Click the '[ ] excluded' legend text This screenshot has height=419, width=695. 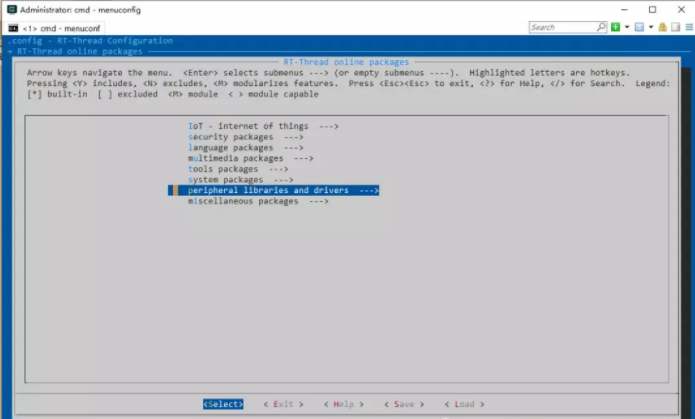[128, 94]
